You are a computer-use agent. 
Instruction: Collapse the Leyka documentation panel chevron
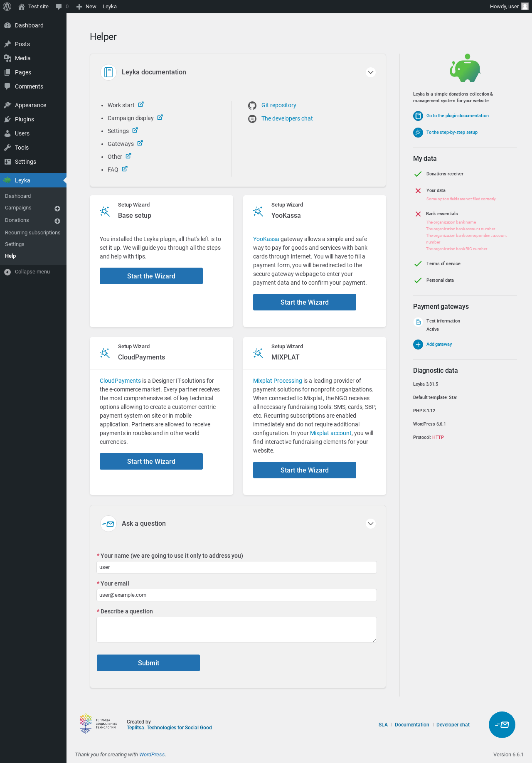(371, 72)
